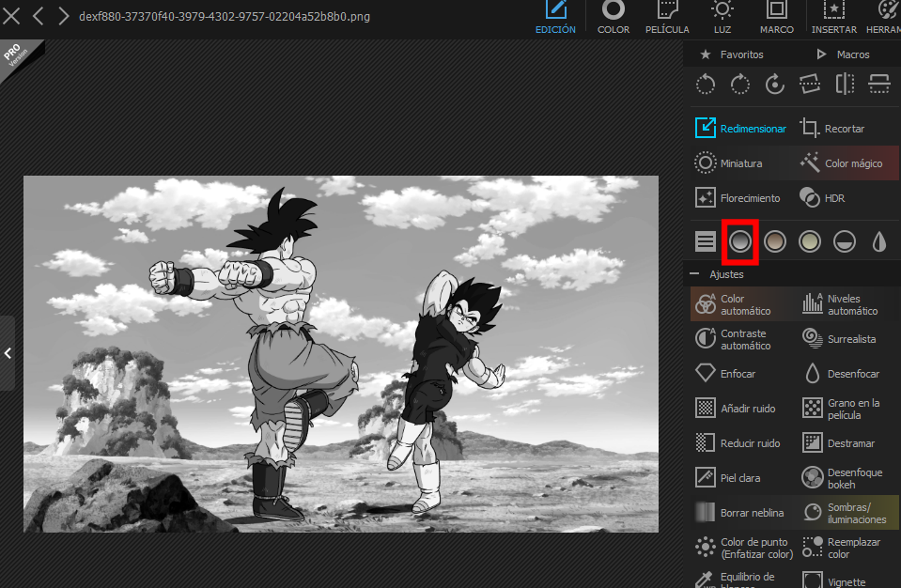
Task: Open the Borrar neblina option
Action: click(x=741, y=513)
